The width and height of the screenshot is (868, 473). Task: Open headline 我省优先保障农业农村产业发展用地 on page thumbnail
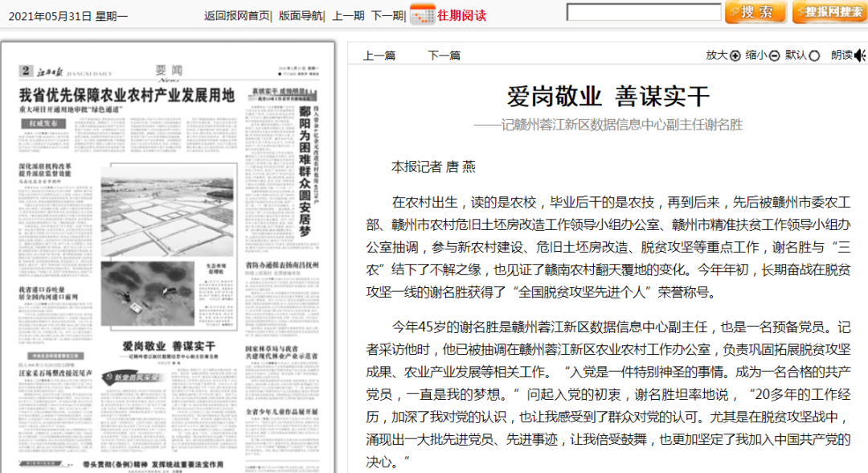tap(127, 95)
